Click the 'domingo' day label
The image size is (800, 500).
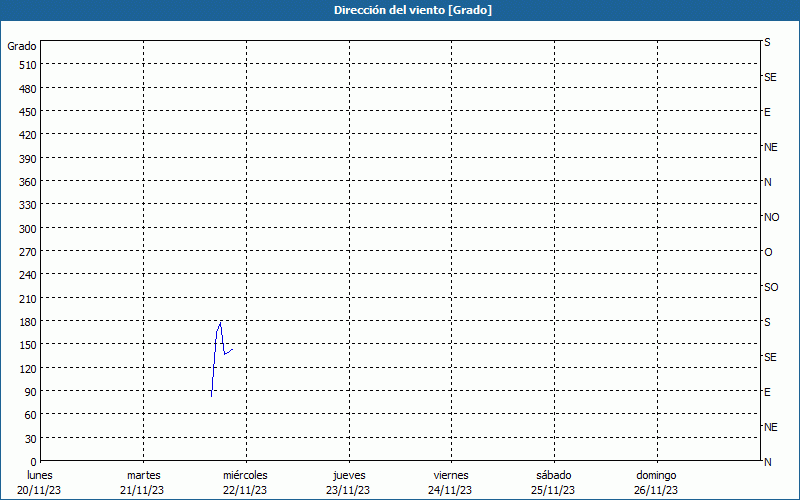pyautogui.click(x=656, y=475)
